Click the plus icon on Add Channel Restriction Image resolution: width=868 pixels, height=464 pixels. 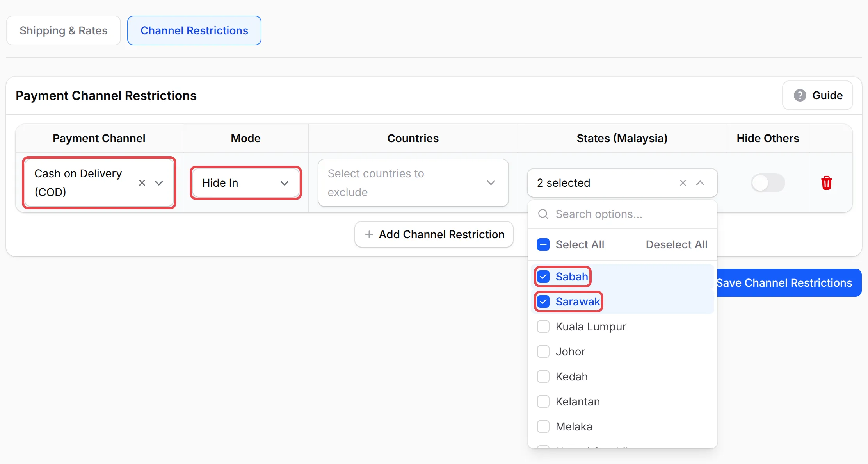coord(369,234)
